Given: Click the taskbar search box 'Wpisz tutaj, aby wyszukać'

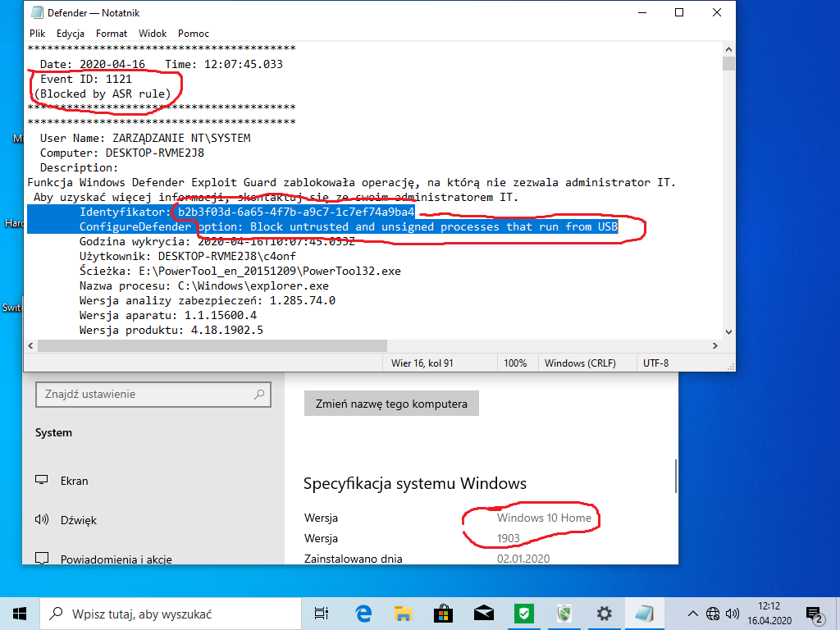Looking at the screenshot, I should [171, 614].
